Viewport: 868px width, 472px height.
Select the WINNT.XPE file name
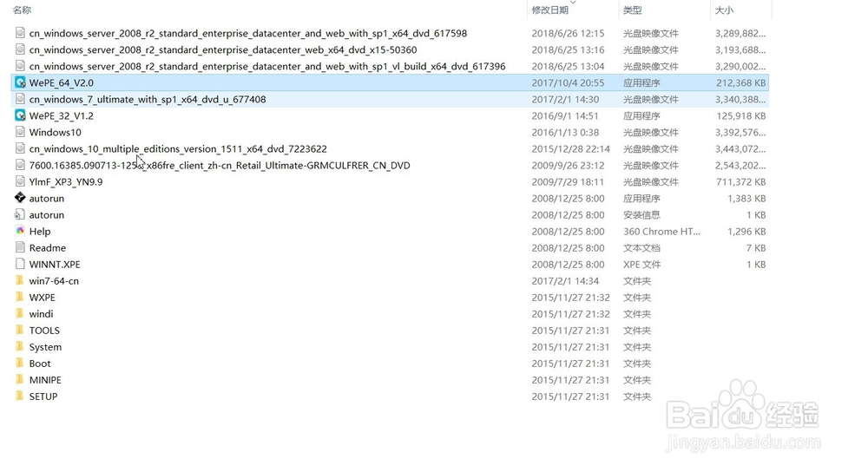[55, 265]
